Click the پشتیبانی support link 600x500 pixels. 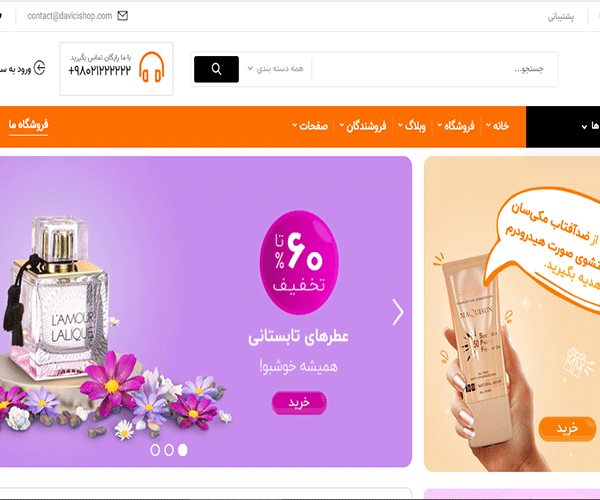click(561, 17)
